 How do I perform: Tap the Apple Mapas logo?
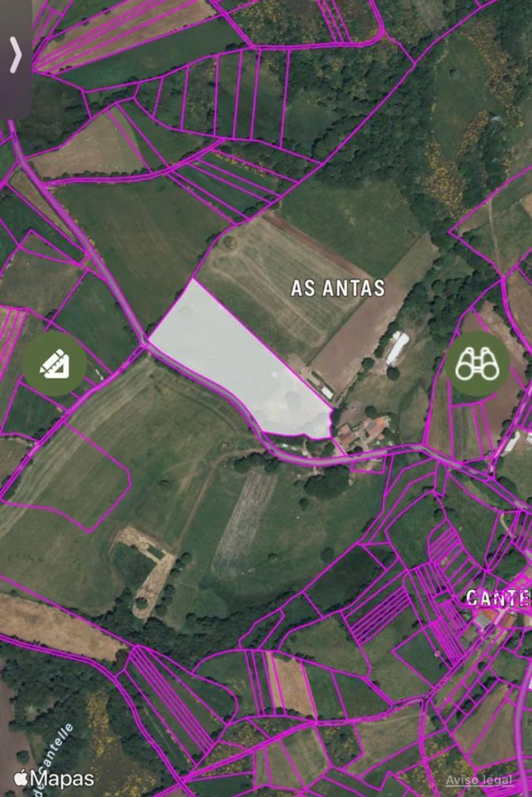pyautogui.click(x=54, y=779)
